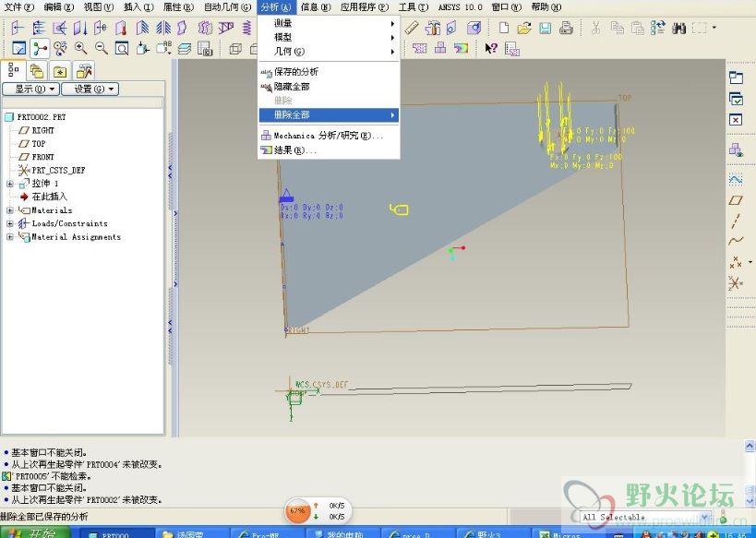This screenshot has height=538, width=756.
Task: Click the ruler measure tool icon
Action: [x=412, y=29]
